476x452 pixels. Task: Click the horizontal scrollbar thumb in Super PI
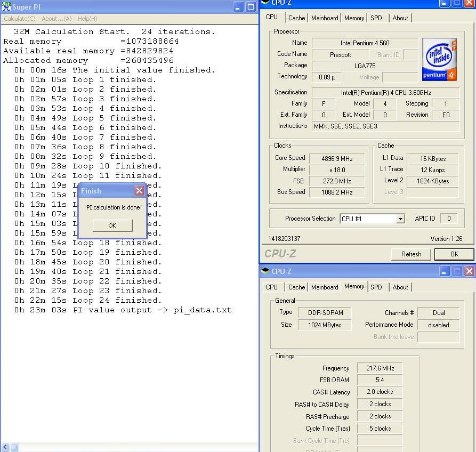(14, 447)
